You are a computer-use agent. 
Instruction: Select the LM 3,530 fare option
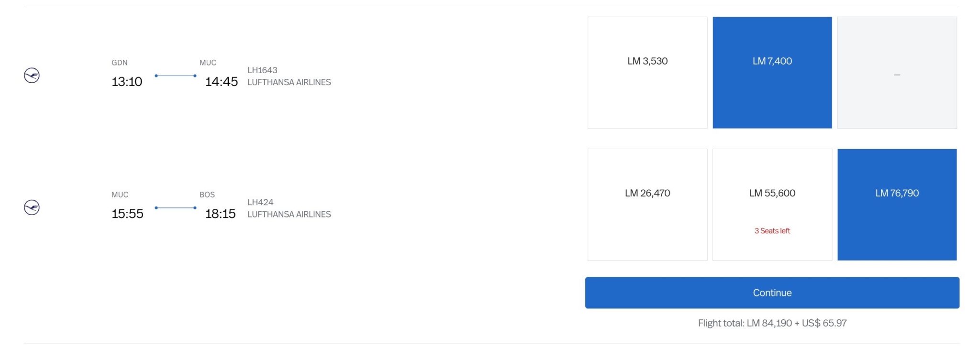click(647, 73)
